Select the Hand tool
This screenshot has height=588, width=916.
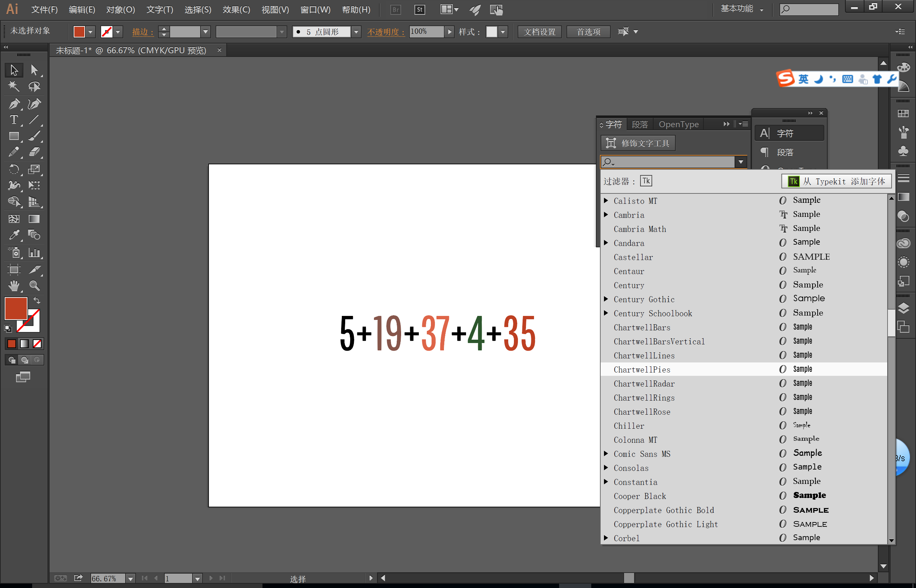click(x=14, y=285)
